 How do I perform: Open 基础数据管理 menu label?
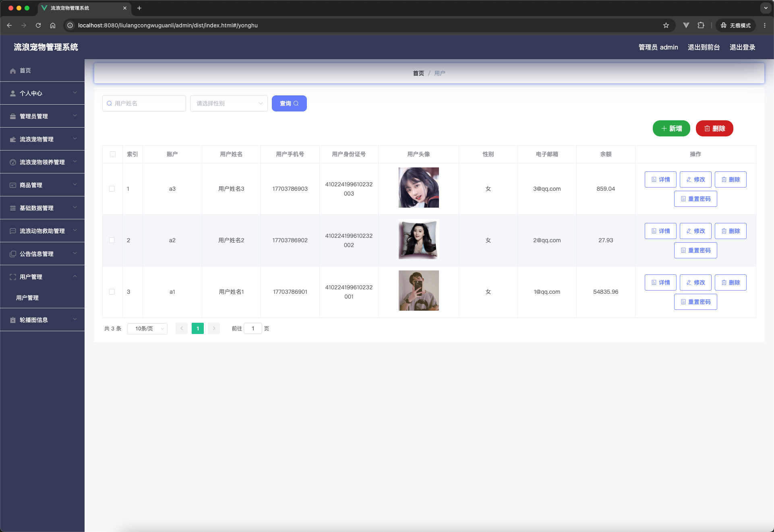(37, 208)
